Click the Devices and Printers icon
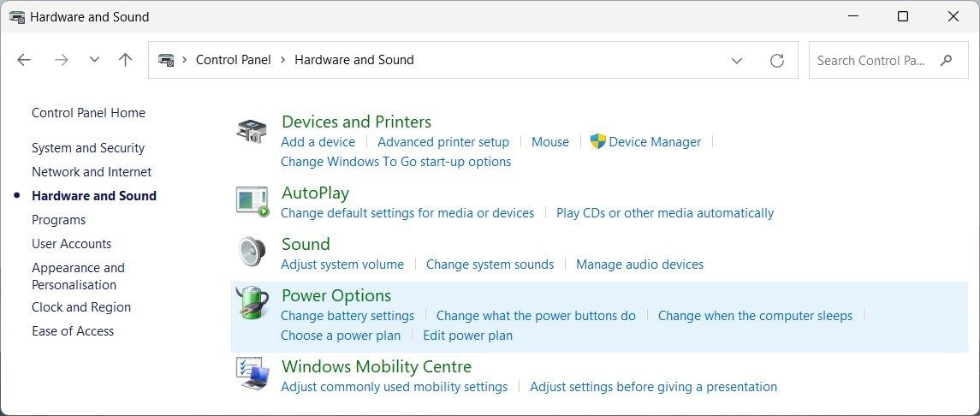This screenshot has height=416, width=980. [252, 131]
